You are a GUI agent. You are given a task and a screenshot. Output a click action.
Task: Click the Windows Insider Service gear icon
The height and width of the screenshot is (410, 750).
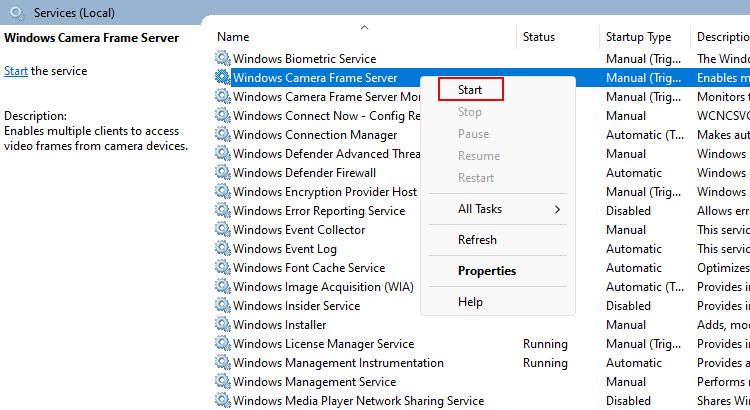[222, 306]
